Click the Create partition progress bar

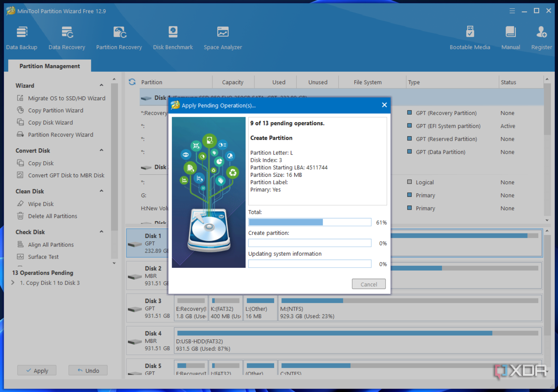point(310,243)
